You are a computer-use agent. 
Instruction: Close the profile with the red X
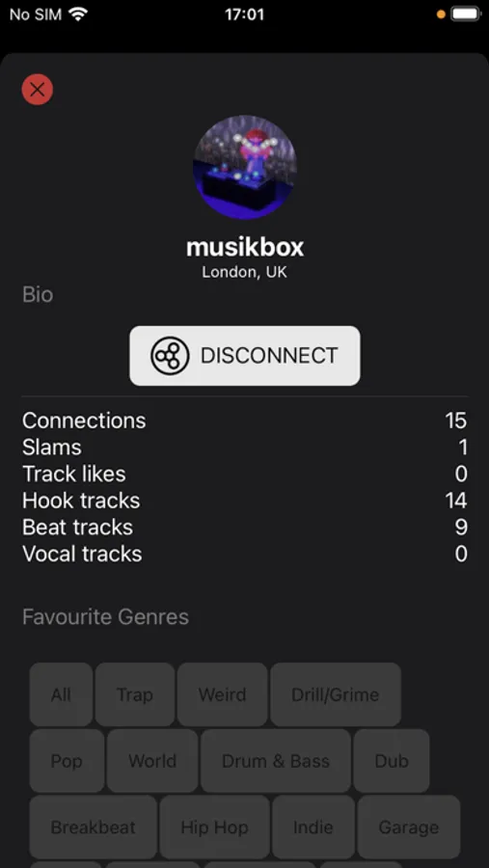click(x=37, y=89)
